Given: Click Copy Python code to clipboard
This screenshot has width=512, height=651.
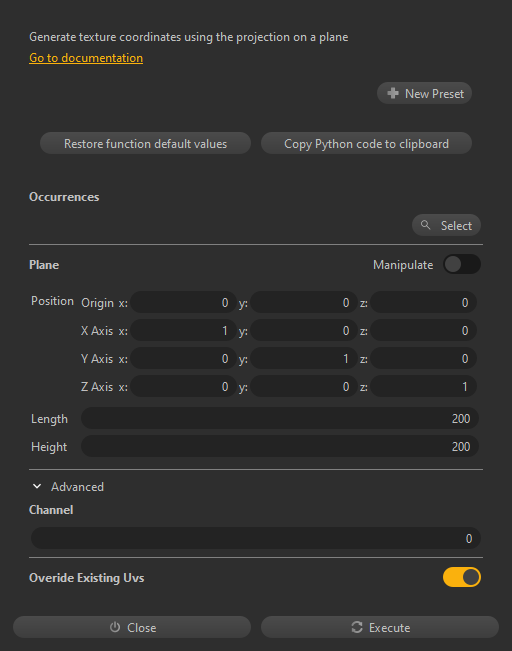Looking at the screenshot, I should [366, 143].
